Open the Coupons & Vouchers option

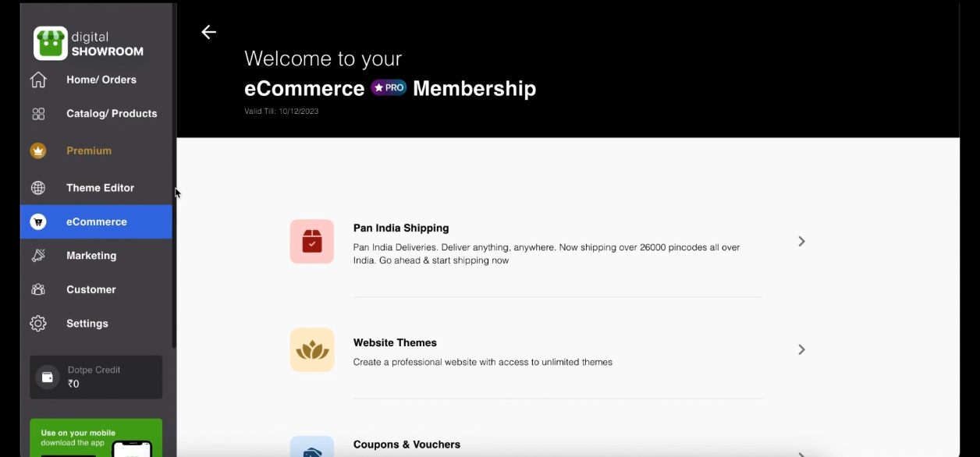(x=407, y=445)
